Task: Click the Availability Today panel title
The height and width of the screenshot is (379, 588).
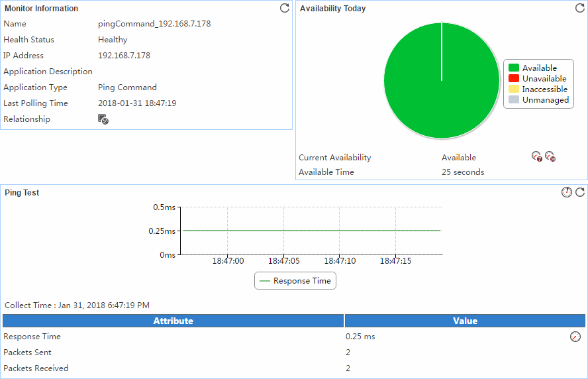Action: click(332, 8)
